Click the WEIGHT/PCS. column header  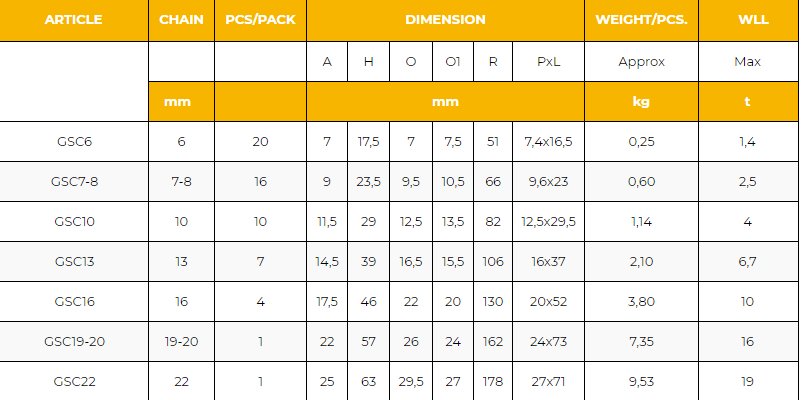tap(641, 20)
